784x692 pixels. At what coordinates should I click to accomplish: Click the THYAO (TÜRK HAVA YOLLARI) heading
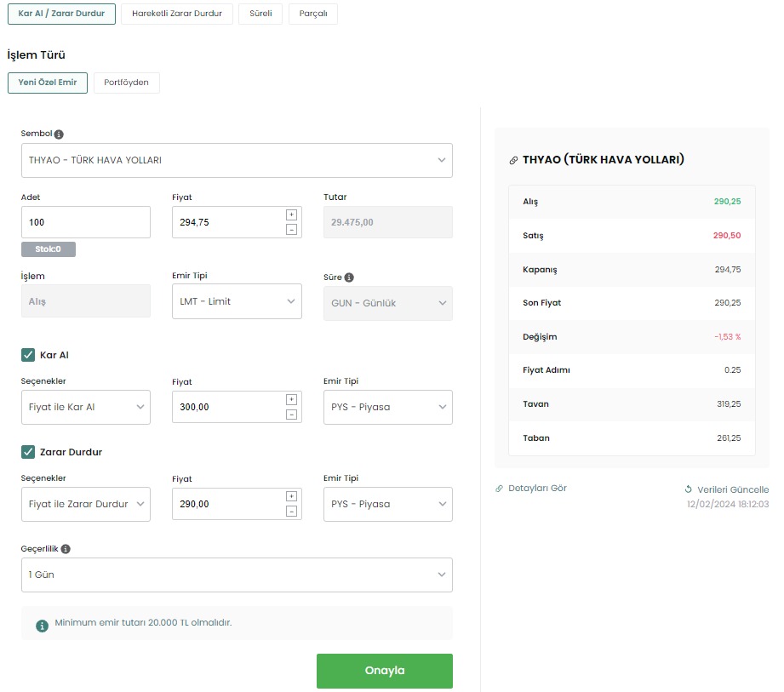point(603,159)
